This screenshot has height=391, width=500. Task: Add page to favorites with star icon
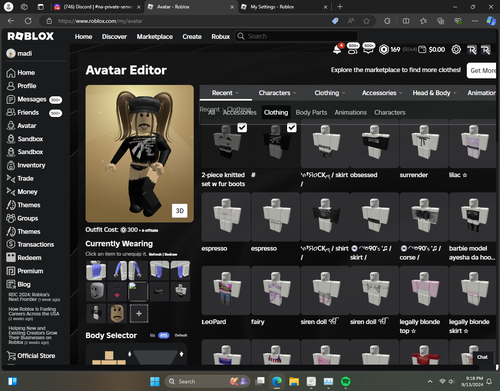tap(366, 21)
